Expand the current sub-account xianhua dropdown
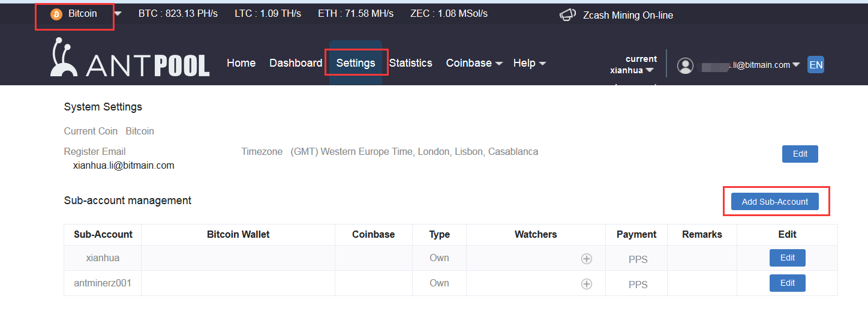The image size is (868, 317). click(x=632, y=70)
